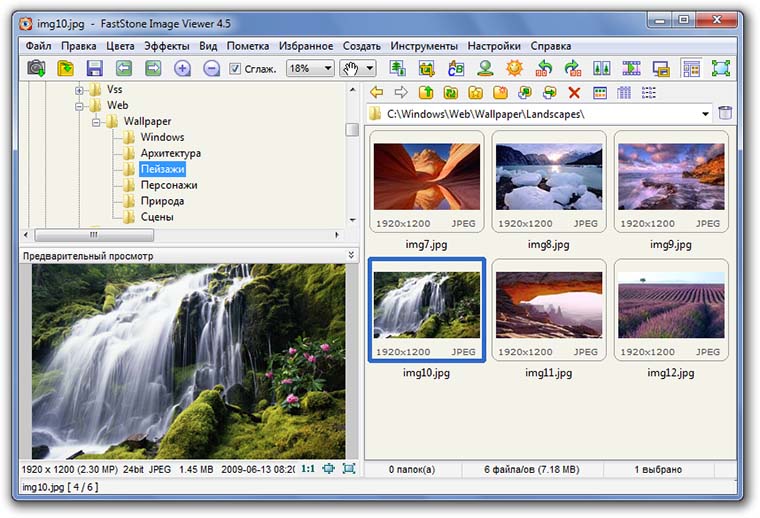Select the Природа folder in tree

pyautogui.click(x=161, y=201)
